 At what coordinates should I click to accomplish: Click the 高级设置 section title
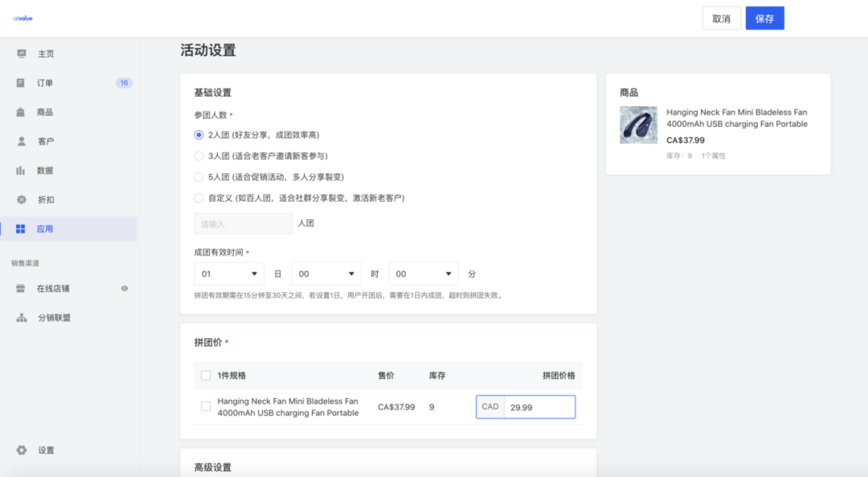pos(212,467)
